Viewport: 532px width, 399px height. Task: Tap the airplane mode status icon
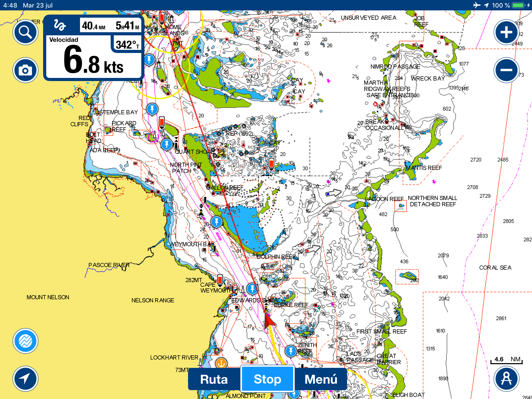(477, 5)
